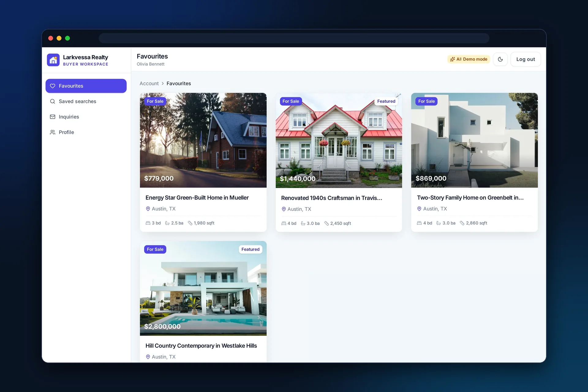Click the bed icon on Renovated Craftsman card

tap(284, 224)
